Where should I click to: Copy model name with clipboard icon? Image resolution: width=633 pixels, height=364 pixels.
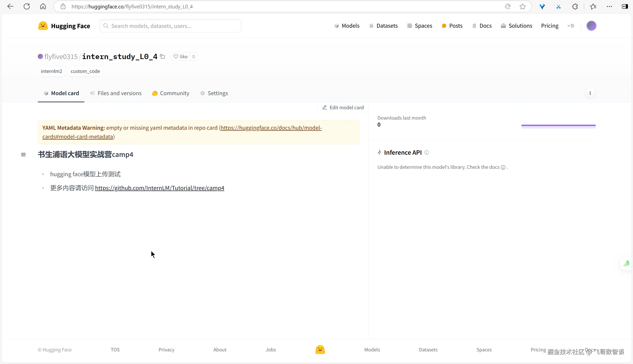tap(162, 57)
